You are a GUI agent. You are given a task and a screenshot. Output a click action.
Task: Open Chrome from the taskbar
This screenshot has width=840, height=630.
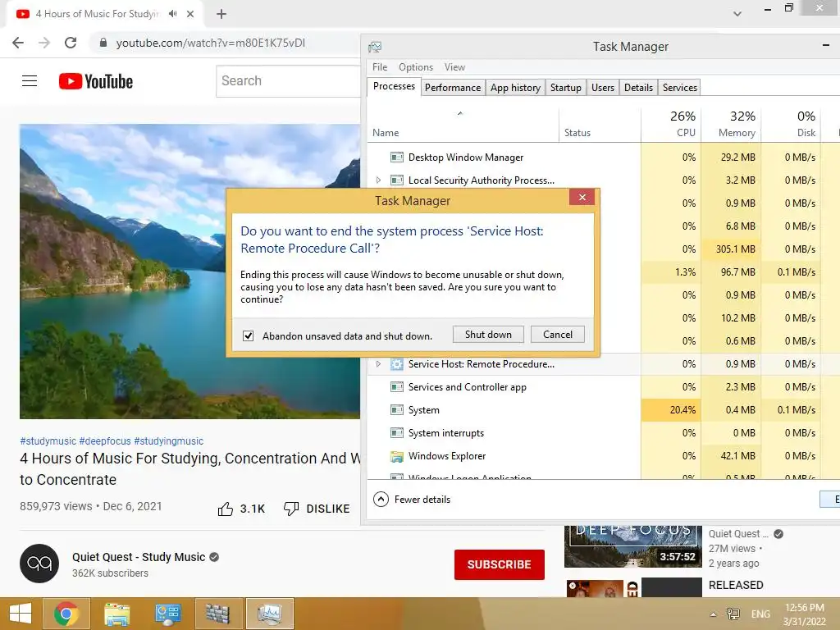[66, 614]
